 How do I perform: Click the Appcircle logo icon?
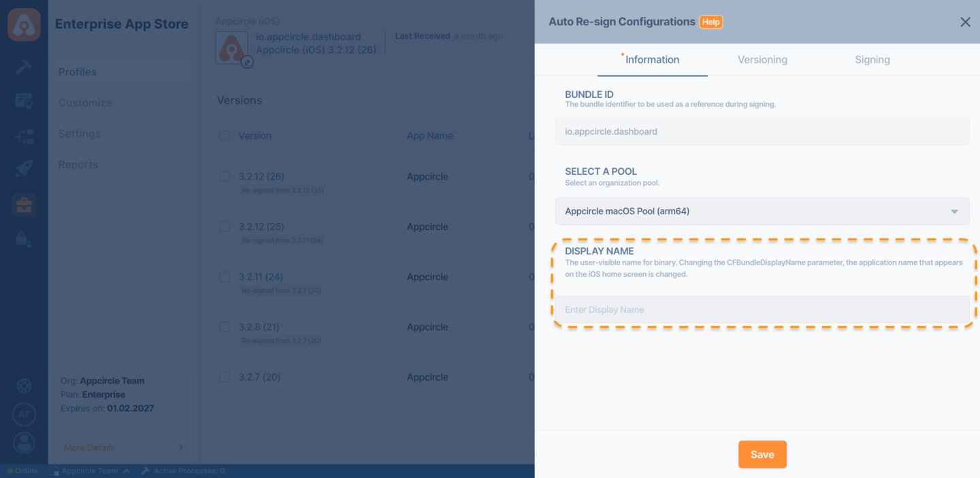pos(24,24)
